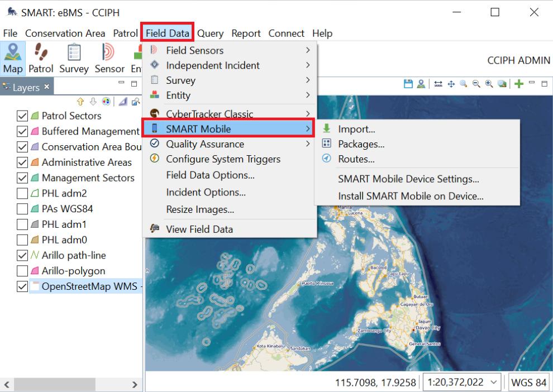This screenshot has width=553, height=392.
Task: Open the Survey clipboard perspective
Action: coord(74,58)
